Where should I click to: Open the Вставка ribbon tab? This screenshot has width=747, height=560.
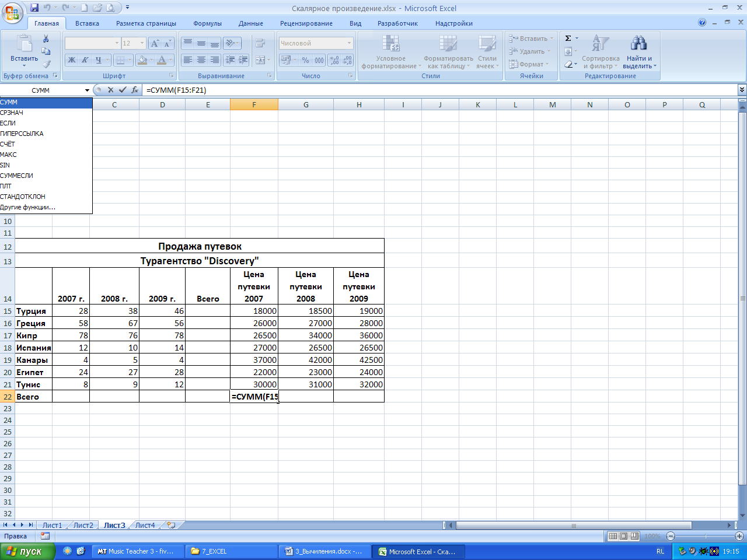click(87, 23)
